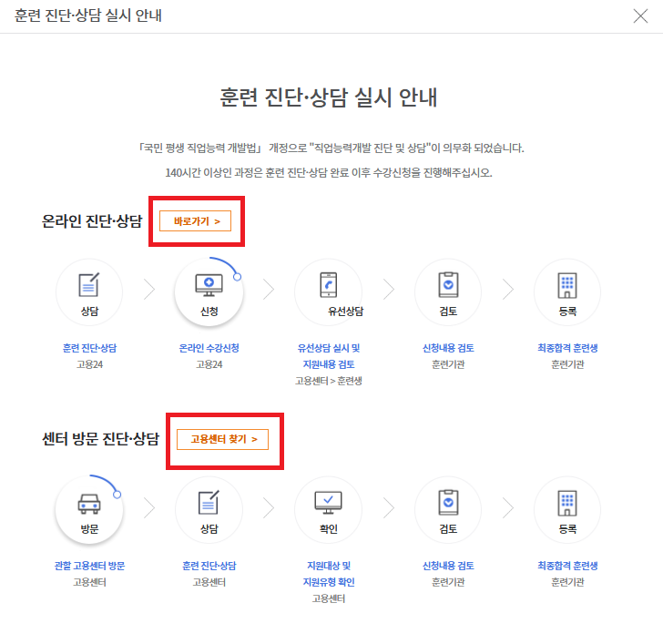
Task: Click the 검토 clipboard icon in online row
Action: coord(448,285)
